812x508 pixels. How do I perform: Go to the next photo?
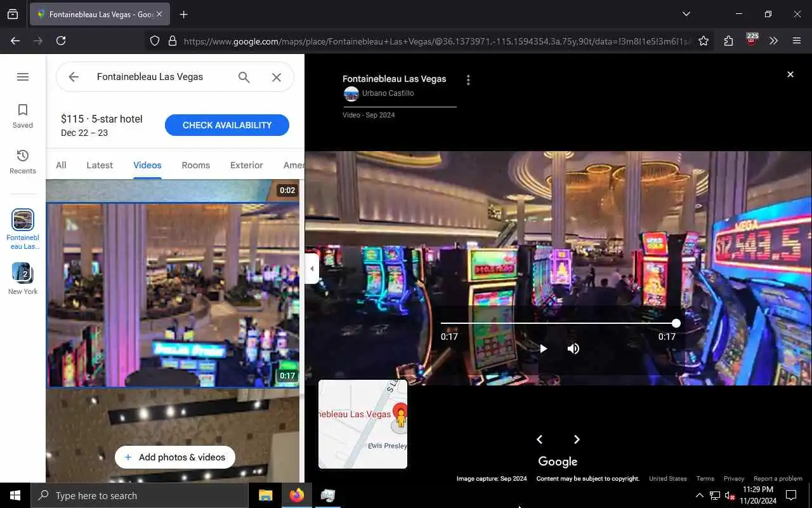click(577, 439)
